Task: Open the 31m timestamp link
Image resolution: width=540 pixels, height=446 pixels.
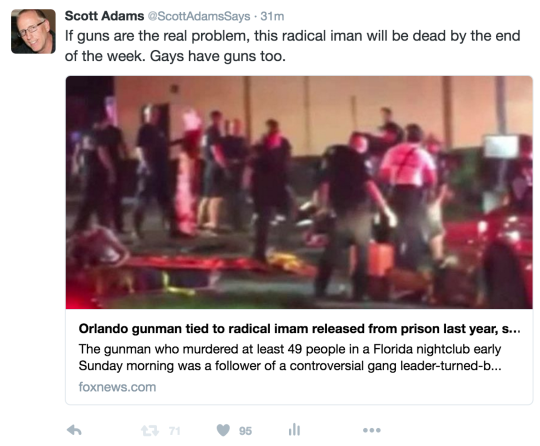Action: (272, 16)
